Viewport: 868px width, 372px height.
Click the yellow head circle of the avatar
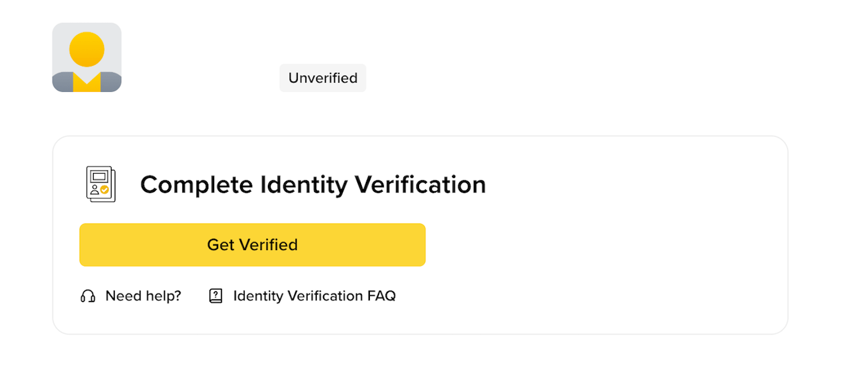87,49
